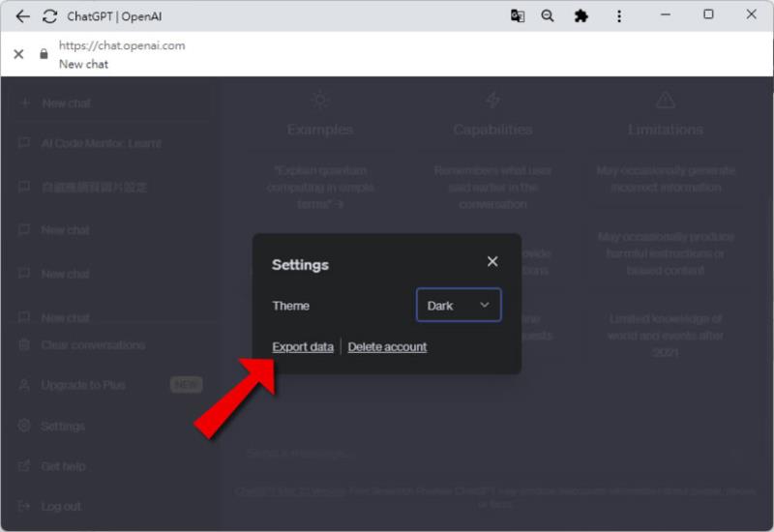
Task: Start a New chat from sidebar top
Action: (x=111, y=103)
